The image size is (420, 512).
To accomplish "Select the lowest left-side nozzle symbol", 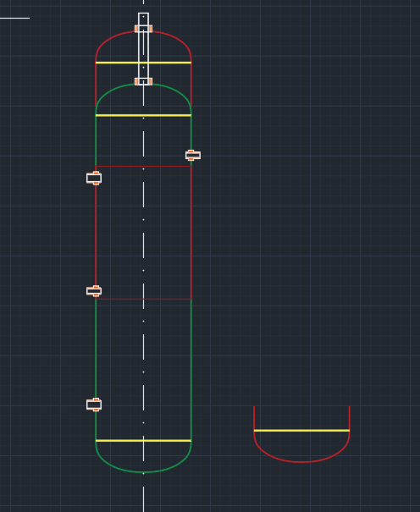I will tap(94, 405).
